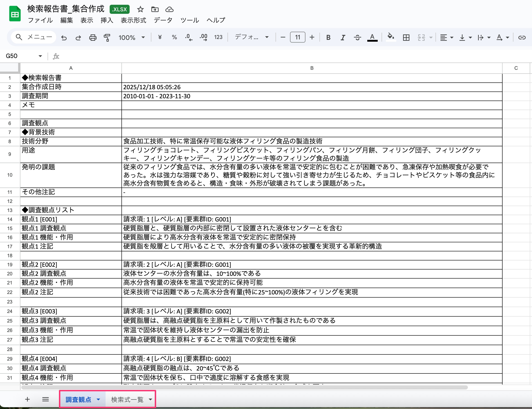This screenshot has width=532, height=409.
Task: Click the select-all corner box
Action: click(x=10, y=68)
